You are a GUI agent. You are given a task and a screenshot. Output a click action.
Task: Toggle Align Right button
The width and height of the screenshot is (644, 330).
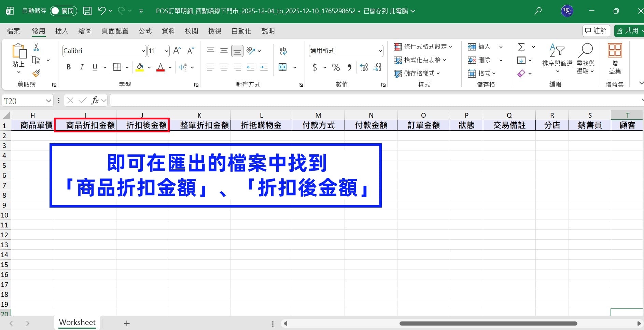point(237,67)
